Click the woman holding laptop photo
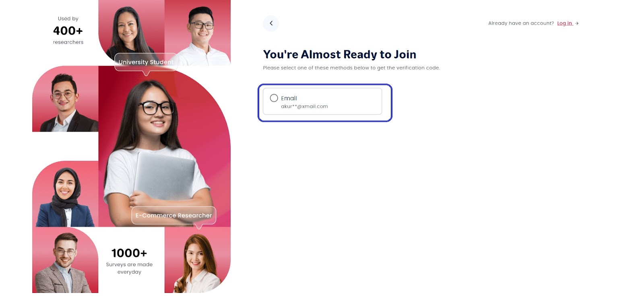Viewport: 644px width, 301px height. [165, 146]
